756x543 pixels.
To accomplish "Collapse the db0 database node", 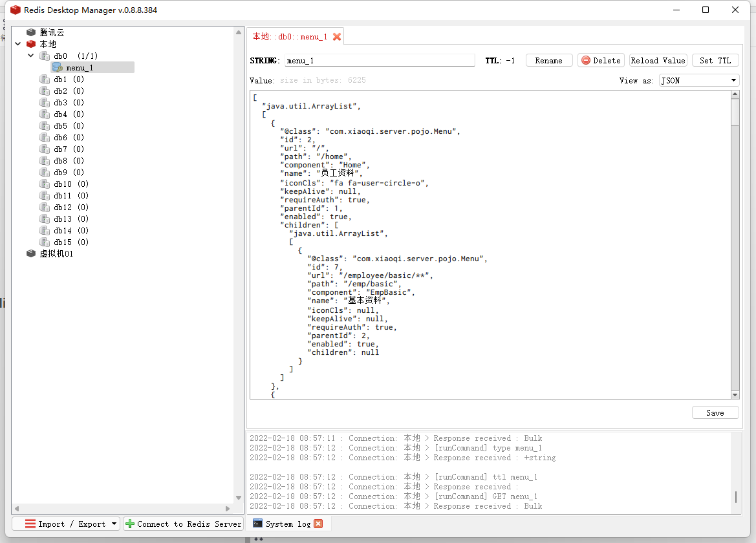I will point(30,55).
